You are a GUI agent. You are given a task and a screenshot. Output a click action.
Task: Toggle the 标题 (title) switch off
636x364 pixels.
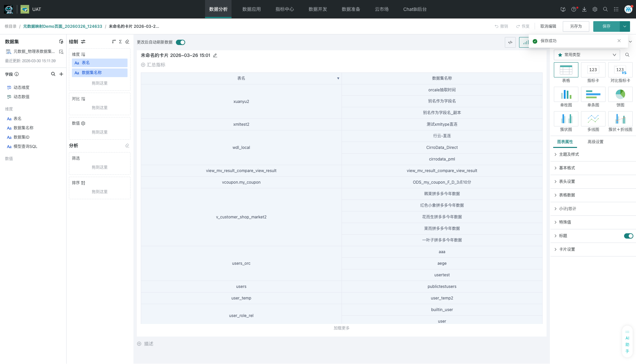[628, 236]
